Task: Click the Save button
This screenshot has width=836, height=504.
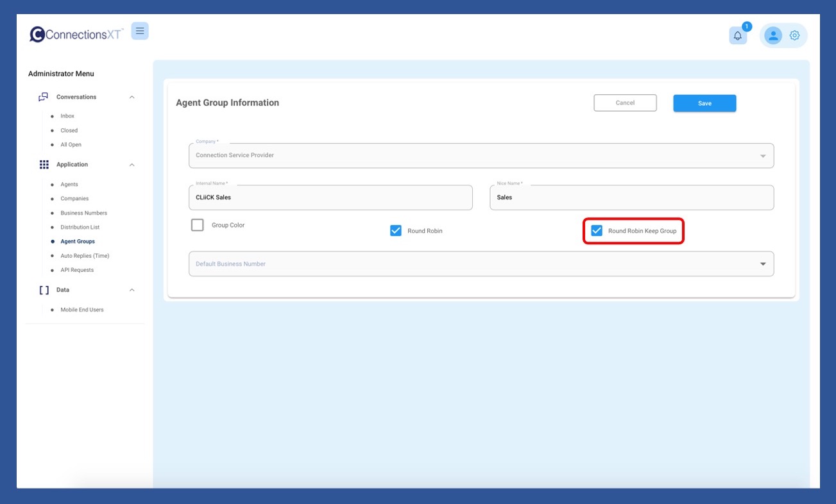Action: click(704, 103)
